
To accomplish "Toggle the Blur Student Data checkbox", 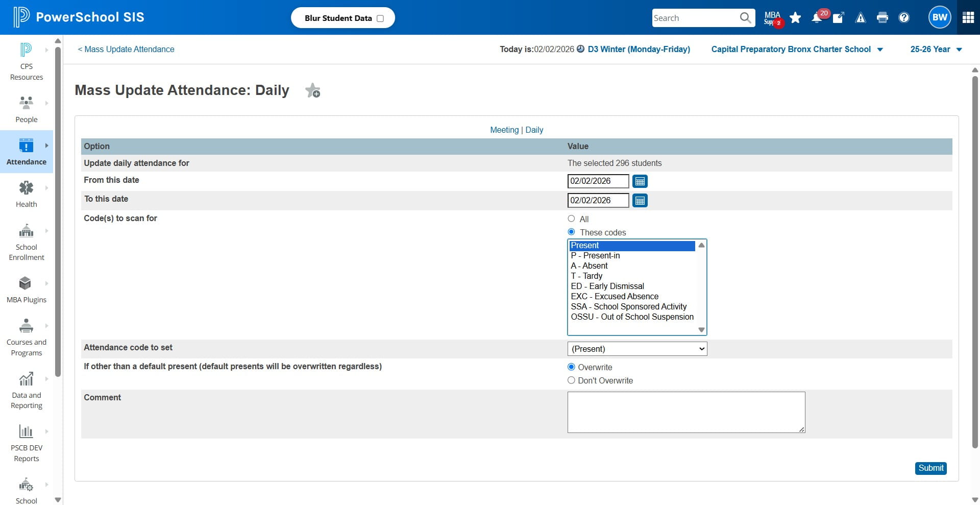I will pyautogui.click(x=380, y=18).
